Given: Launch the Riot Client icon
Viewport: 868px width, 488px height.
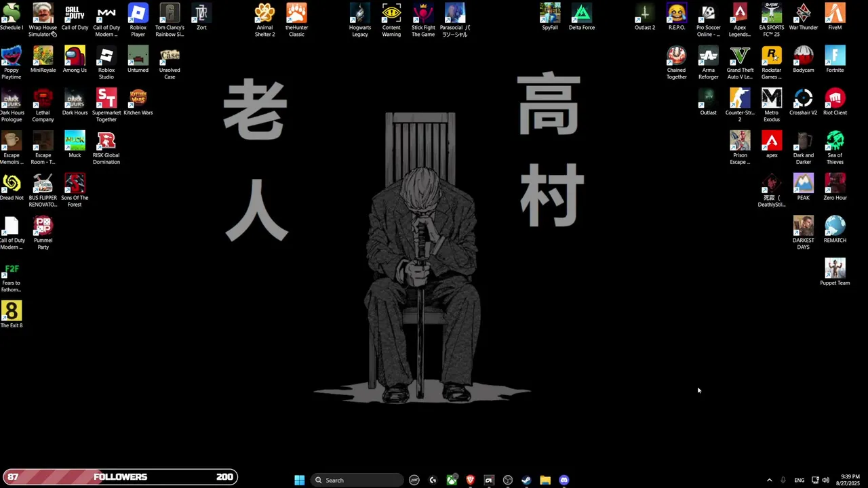Looking at the screenshot, I should tap(835, 102).
